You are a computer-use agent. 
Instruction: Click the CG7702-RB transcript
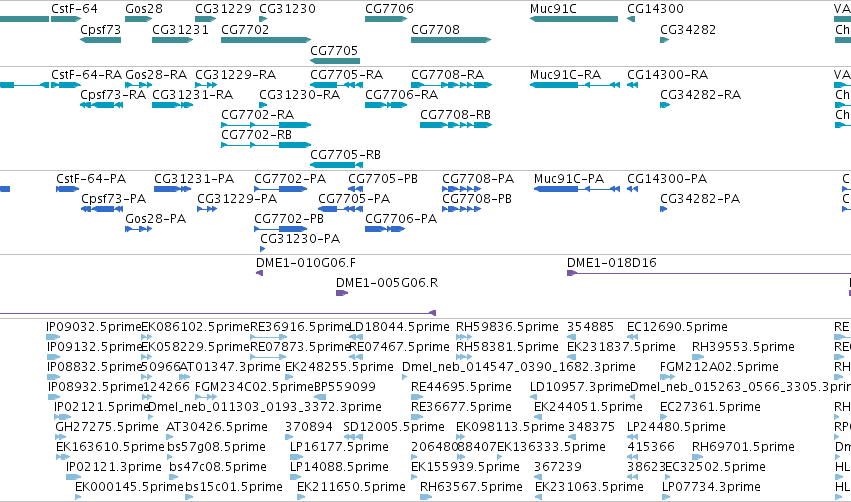266,145
